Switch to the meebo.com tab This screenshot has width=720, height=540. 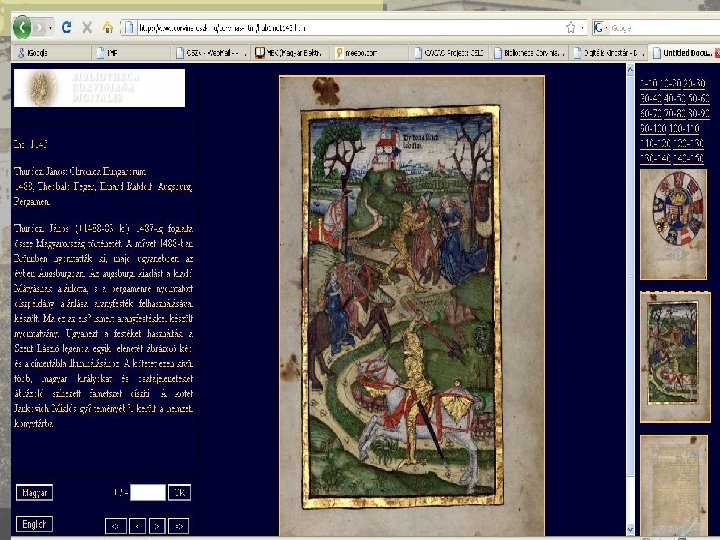371,53
